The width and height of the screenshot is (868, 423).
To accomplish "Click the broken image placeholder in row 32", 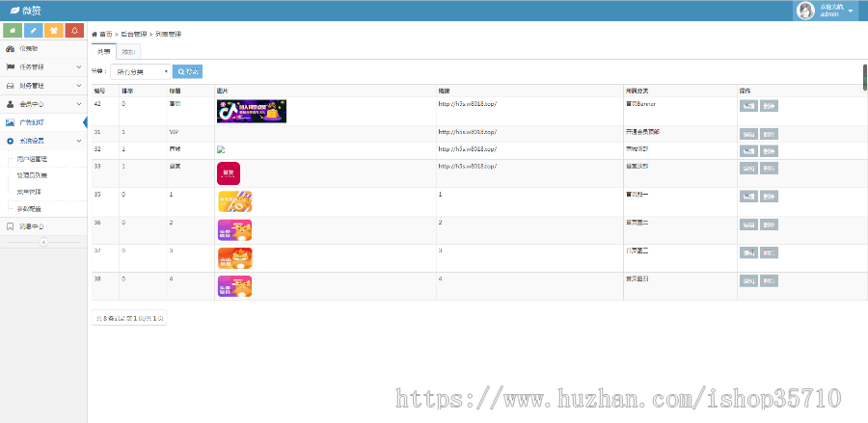I will click(x=220, y=149).
